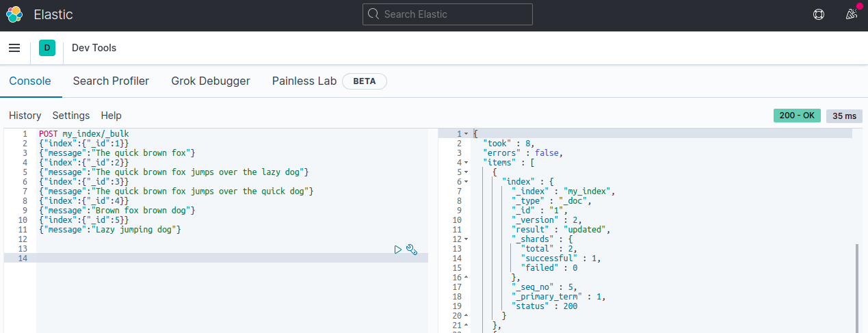This screenshot has height=333, width=868.
Task: Click the empty editor line 14
Action: pyautogui.click(x=233, y=258)
